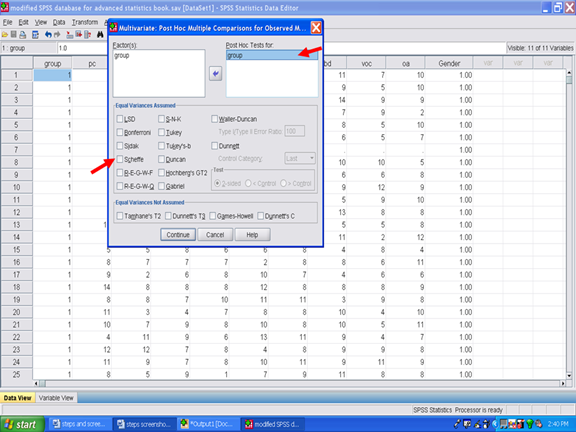Check the Tamhane's T2 checkbox
The height and width of the screenshot is (432, 576).
click(120, 216)
